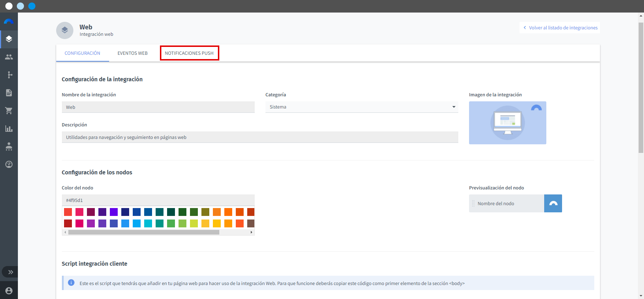
Task: Click the palette scrollbar right arrow
Action: tap(252, 232)
